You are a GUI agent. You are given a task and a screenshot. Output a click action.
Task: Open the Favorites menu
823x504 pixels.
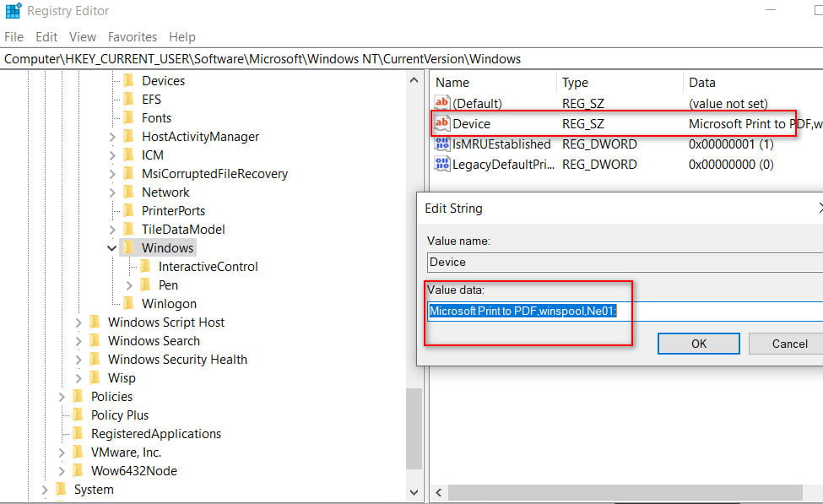(x=132, y=37)
